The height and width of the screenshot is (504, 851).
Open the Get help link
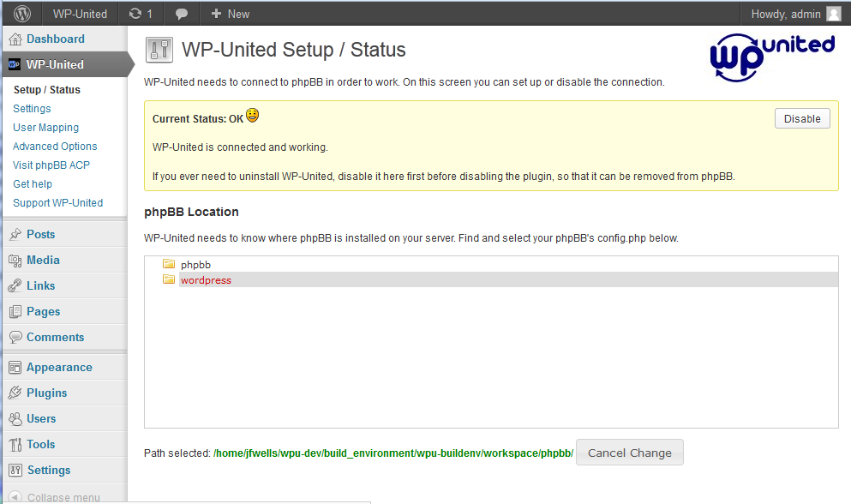33,184
